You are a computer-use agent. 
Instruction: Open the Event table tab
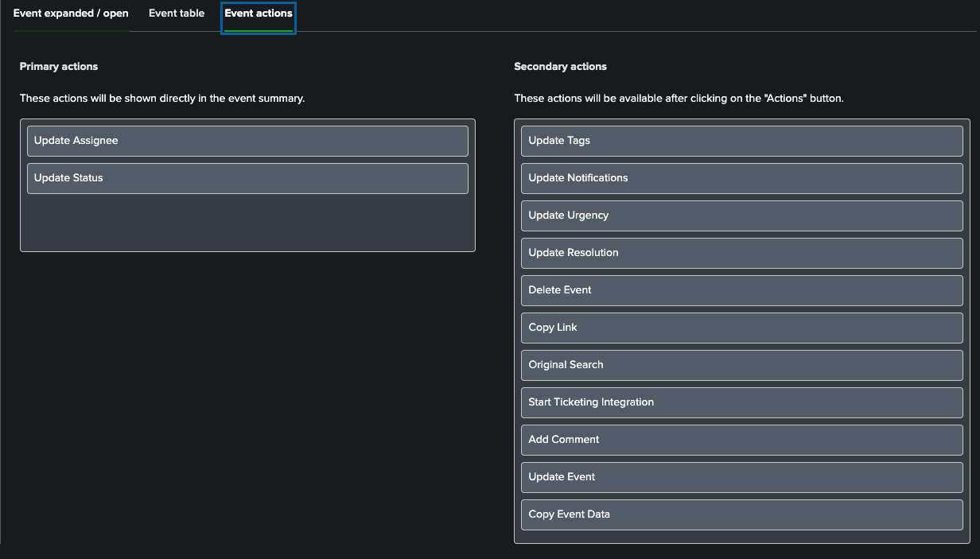point(177,14)
